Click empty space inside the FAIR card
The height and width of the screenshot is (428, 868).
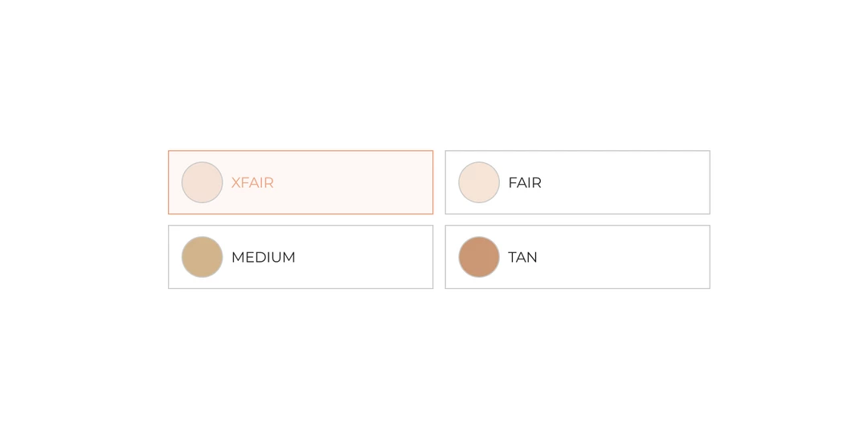[x=635, y=182]
